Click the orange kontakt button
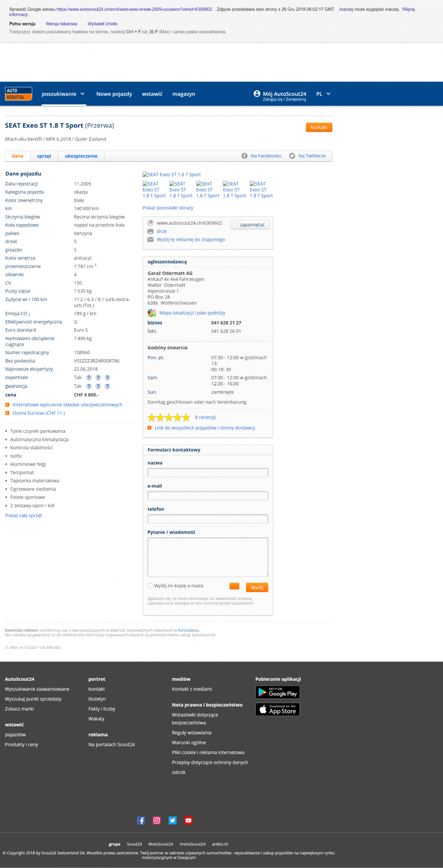The width and height of the screenshot is (443, 868). [319, 127]
